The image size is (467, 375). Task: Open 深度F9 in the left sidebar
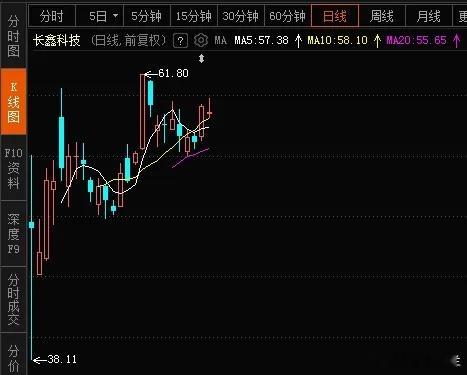coord(13,234)
